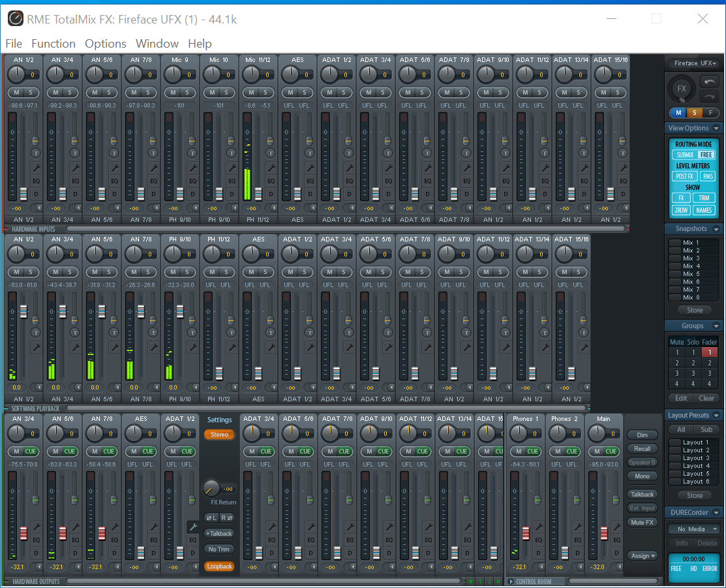Click the Talkback button in control strip
This screenshot has width=726, height=588.
(x=643, y=495)
